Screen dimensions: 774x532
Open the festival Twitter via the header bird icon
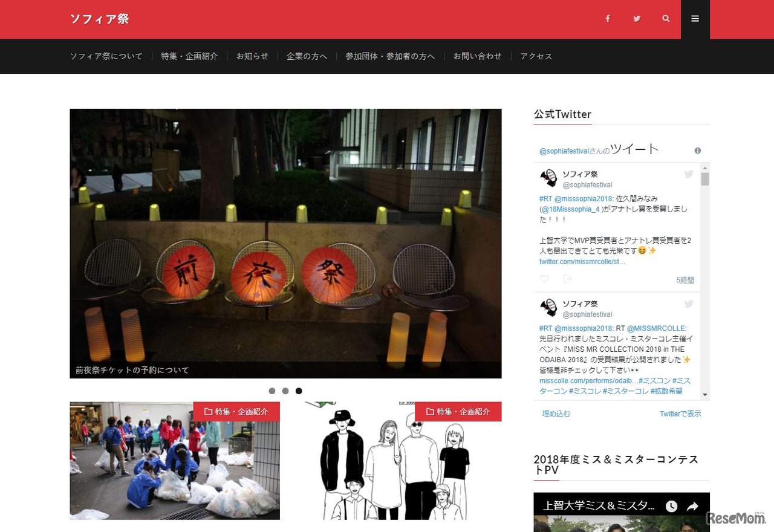coord(637,19)
